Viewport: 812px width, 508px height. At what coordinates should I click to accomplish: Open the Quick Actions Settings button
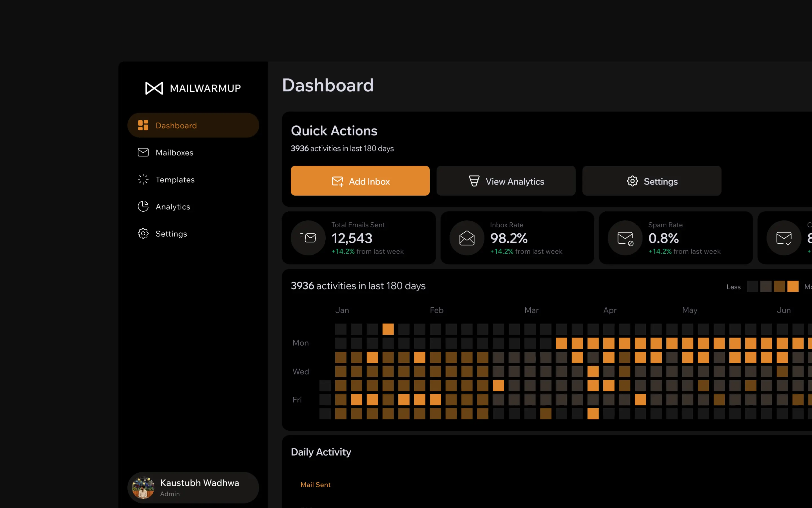[652, 181]
